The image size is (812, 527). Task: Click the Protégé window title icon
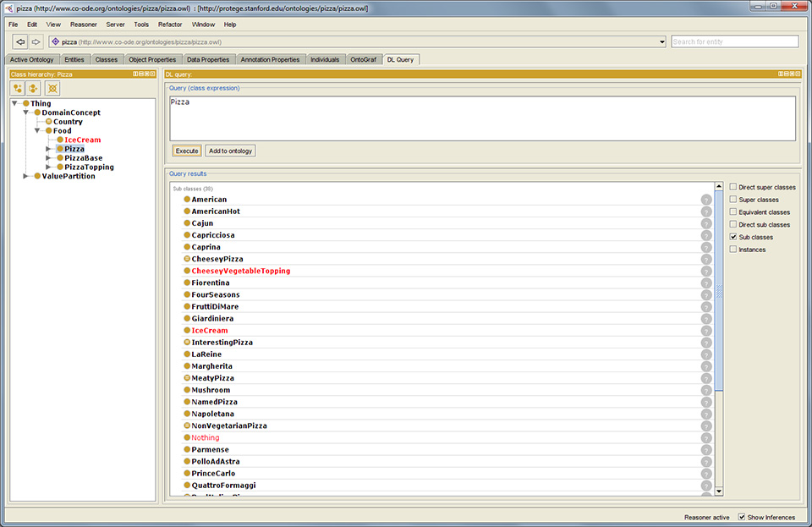pos(8,8)
